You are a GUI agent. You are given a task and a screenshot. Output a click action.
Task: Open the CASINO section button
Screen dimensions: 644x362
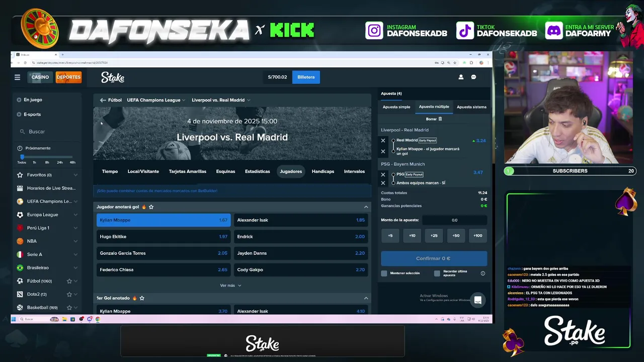tap(40, 77)
